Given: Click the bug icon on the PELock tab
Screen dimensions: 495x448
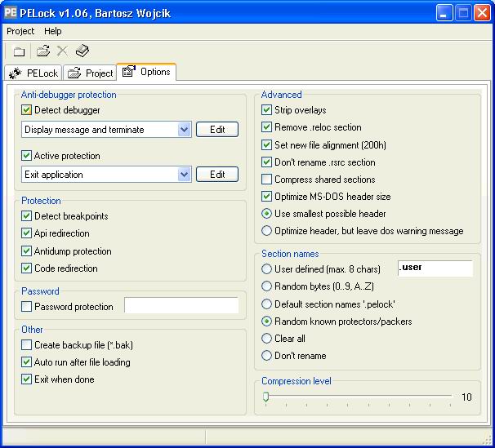Looking at the screenshot, I should coord(16,73).
